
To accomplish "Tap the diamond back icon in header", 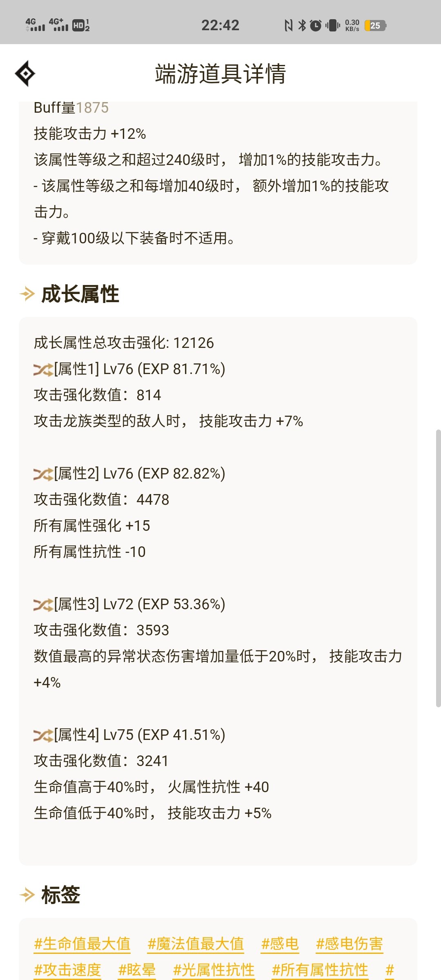I will 25,73.
